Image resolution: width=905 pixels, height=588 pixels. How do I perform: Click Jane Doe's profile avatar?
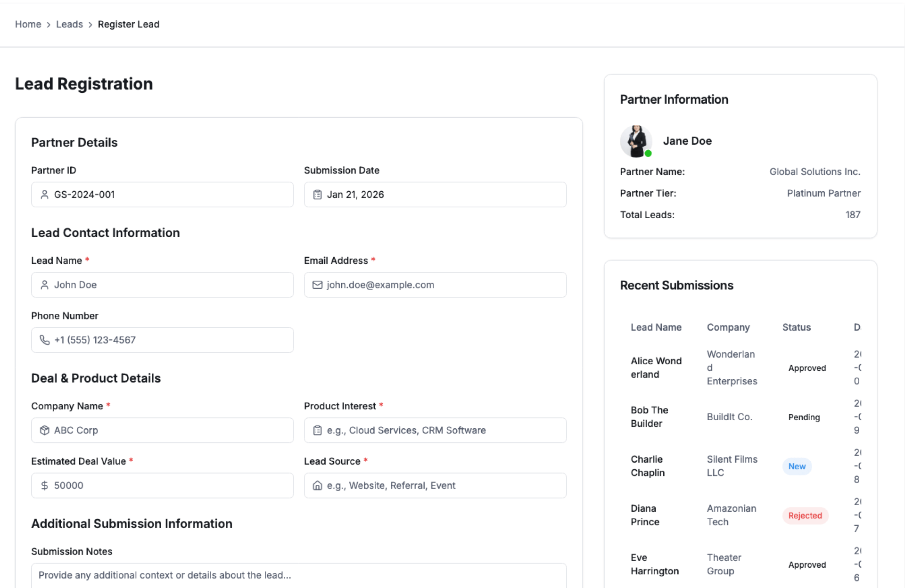(636, 141)
